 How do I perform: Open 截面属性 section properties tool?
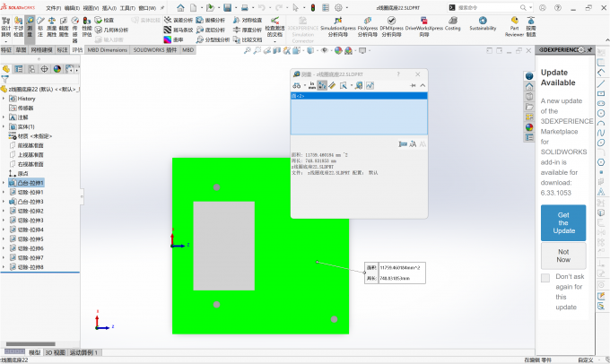click(x=64, y=27)
